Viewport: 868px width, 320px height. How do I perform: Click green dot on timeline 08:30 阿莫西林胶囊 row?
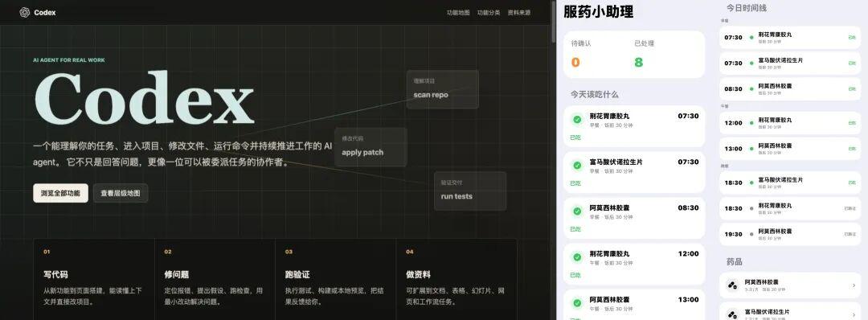[751, 88]
